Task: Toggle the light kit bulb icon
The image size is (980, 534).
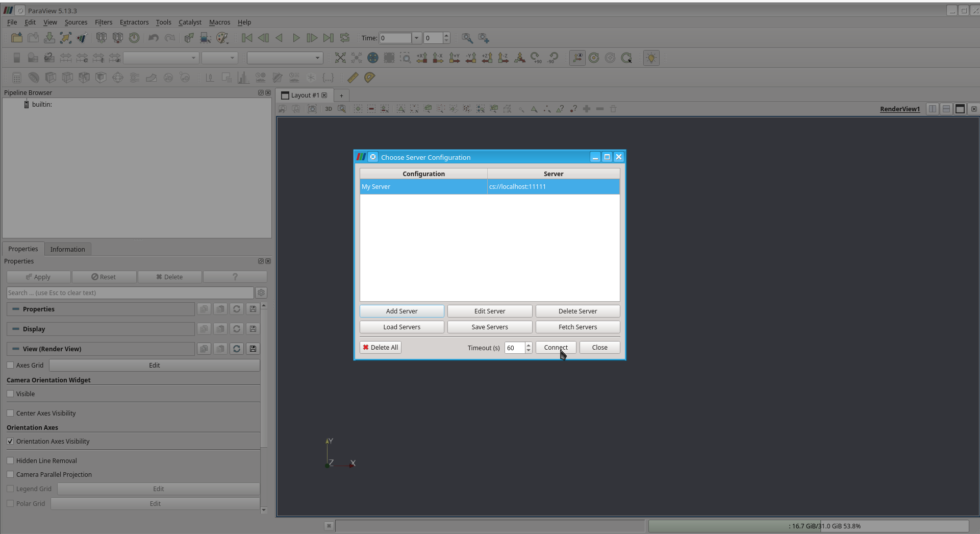Action: coord(651,58)
